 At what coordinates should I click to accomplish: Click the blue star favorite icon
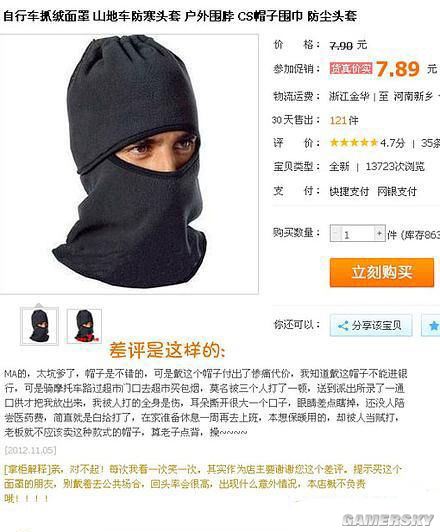(433, 326)
